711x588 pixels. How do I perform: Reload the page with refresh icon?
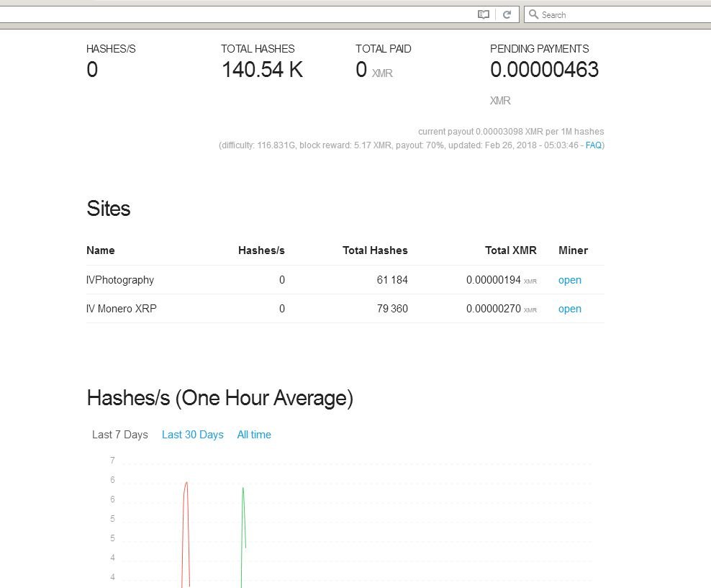pos(507,14)
